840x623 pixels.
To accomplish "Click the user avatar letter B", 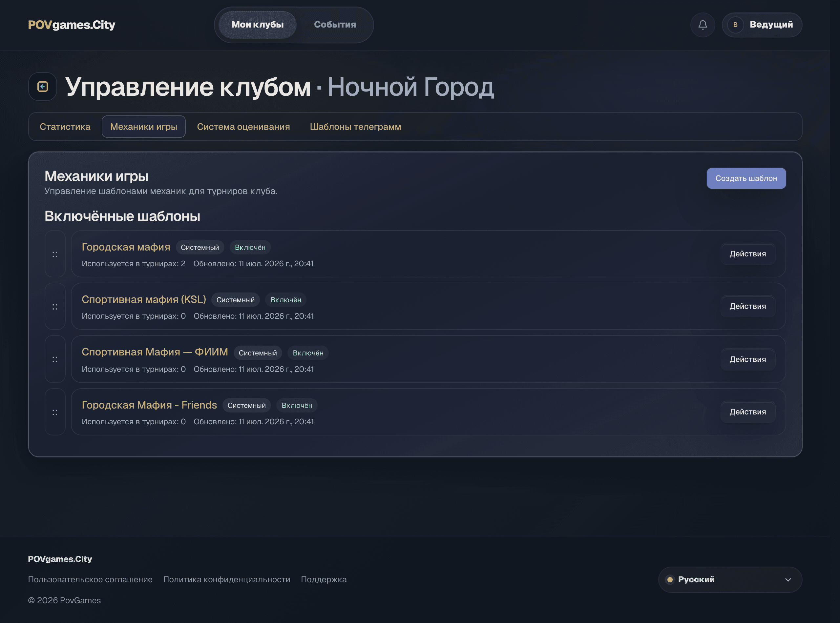I will [x=735, y=25].
